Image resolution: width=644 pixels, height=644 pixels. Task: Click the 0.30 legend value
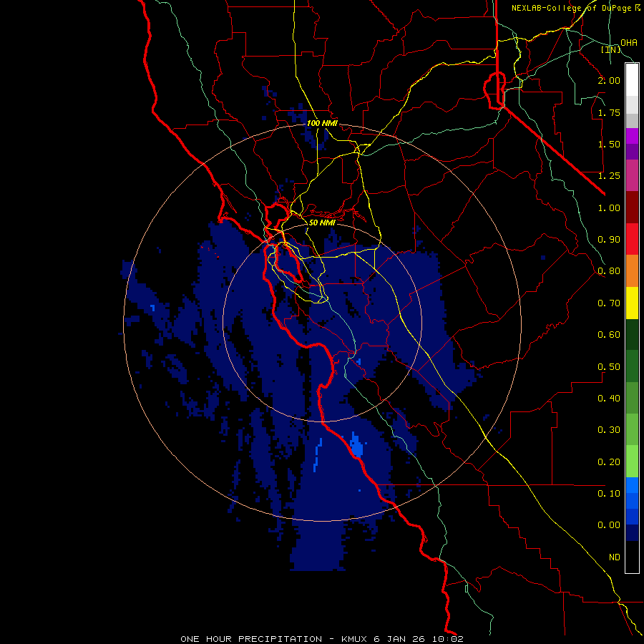pos(609,430)
